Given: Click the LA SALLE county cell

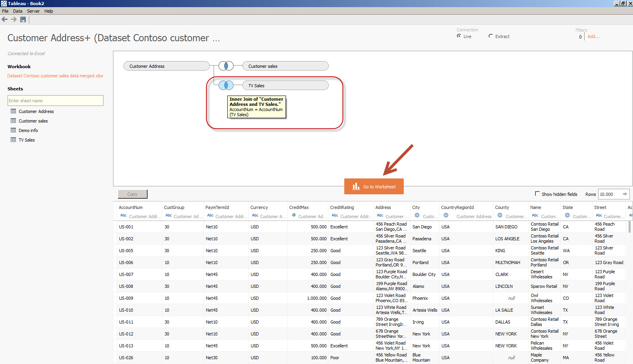Looking at the screenshot, I should coord(504,310).
